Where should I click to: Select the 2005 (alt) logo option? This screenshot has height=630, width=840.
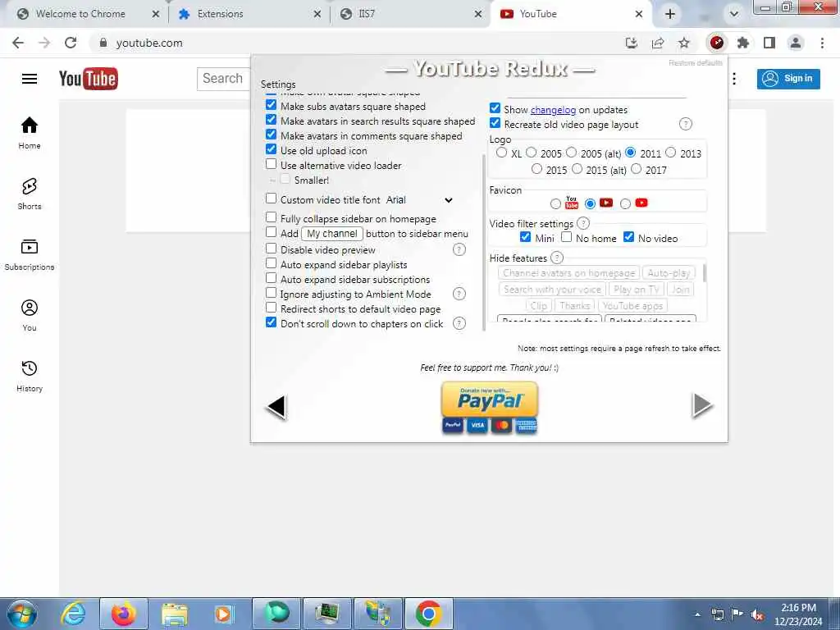pyautogui.click(x=572, y=153)
